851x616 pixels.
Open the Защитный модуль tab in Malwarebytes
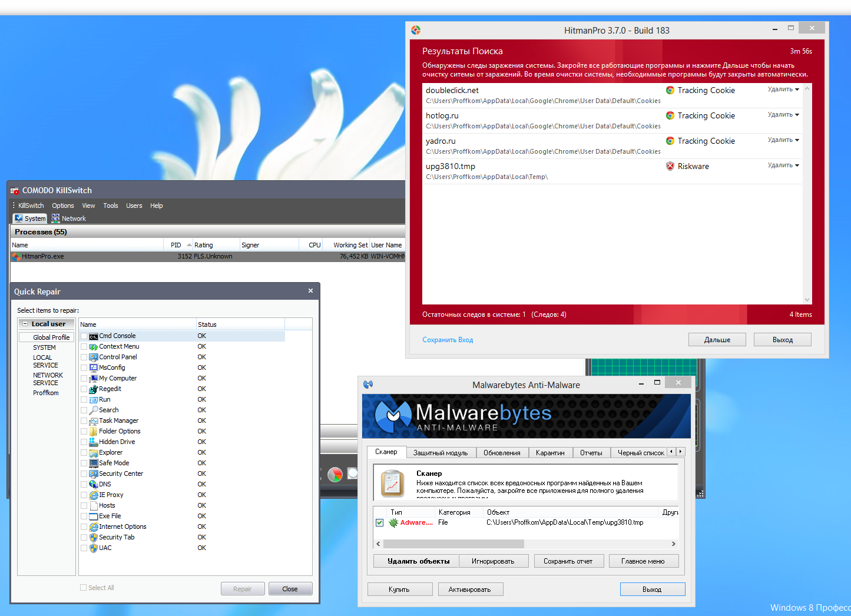point(441,453)
